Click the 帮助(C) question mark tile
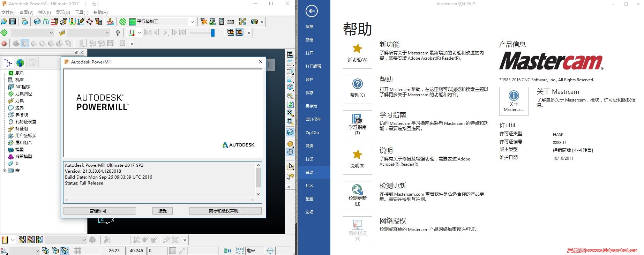This screenshot has width=644, height=255. coord(357,89)
